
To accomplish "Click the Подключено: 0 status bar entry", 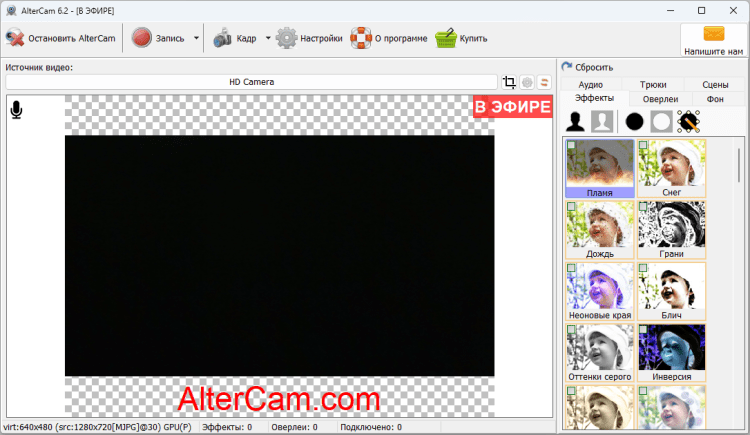I will point(371,427).
